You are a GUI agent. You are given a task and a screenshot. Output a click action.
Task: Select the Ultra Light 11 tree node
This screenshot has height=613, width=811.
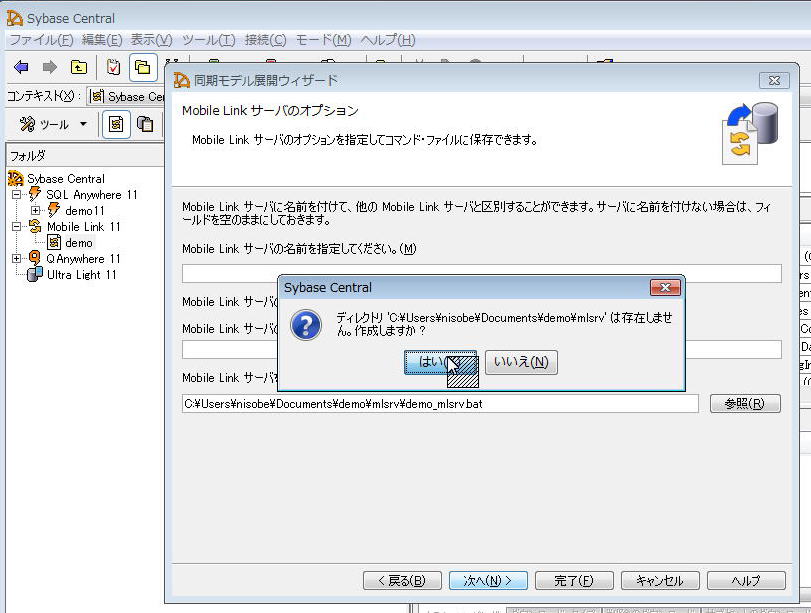[x=81, y=274]
